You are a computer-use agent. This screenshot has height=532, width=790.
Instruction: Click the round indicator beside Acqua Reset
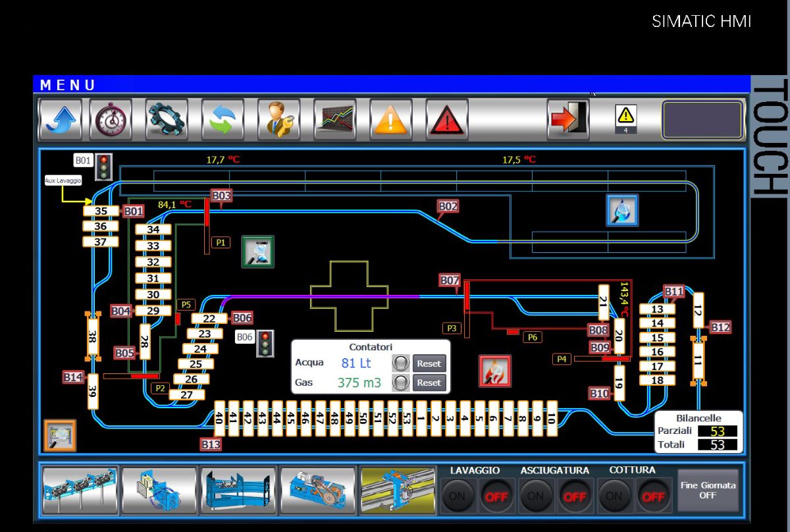(401, 363)
